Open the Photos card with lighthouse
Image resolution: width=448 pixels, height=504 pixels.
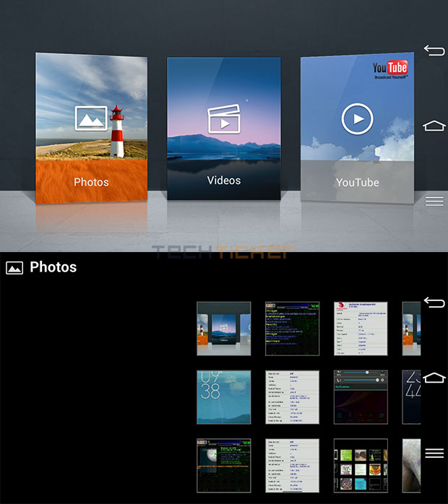pos(91,128)
